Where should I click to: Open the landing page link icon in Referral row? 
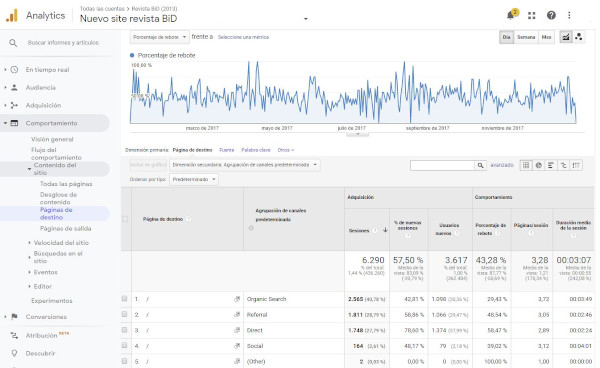tap(237, 314)
